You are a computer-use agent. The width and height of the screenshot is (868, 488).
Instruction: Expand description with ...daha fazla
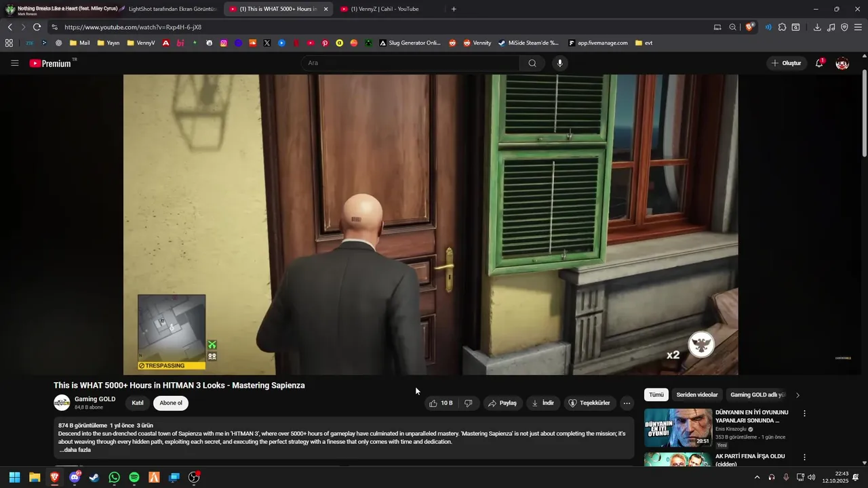75,450
